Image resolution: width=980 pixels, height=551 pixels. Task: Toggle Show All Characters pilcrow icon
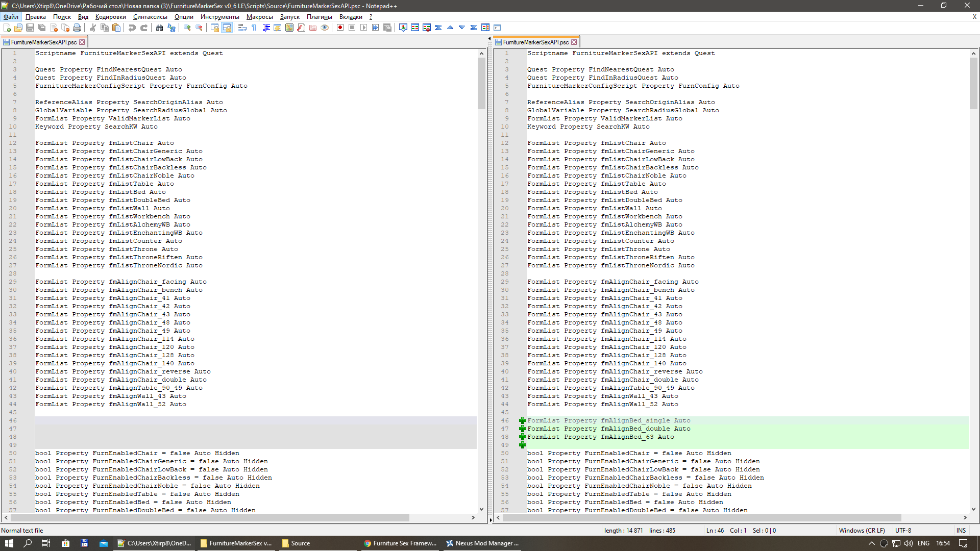point(254,28)
